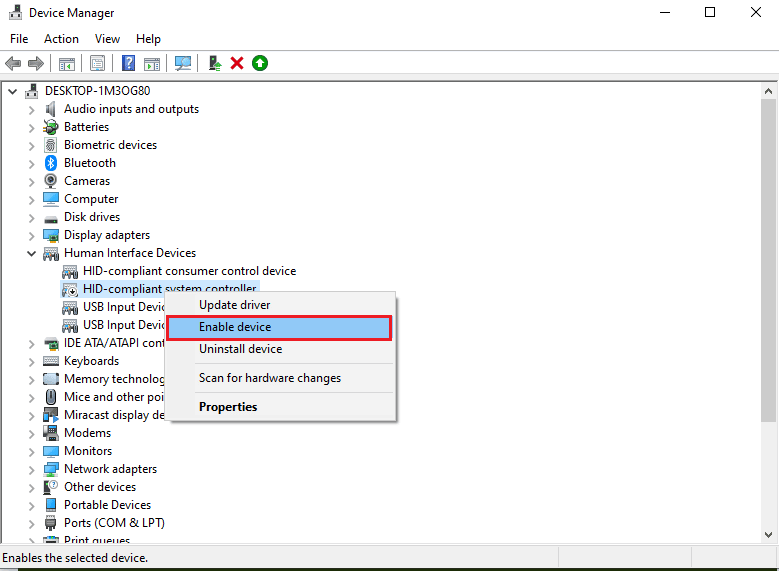Expand the Display adapters category
Image resolution: width=779 pixels, height=571 pixels.
click(x=32, y=236)
